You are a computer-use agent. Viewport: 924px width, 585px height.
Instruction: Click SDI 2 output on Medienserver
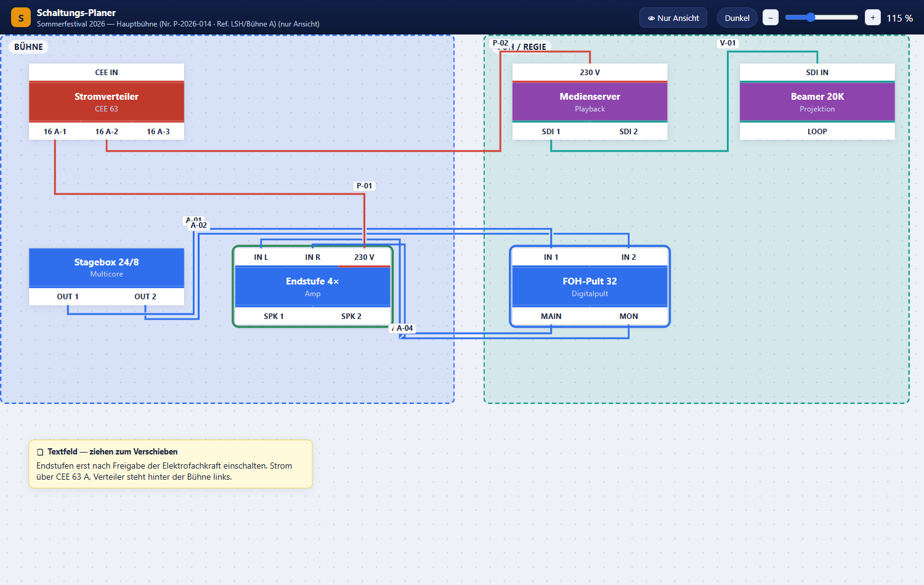pyautogui.click(x=629, y=131)
